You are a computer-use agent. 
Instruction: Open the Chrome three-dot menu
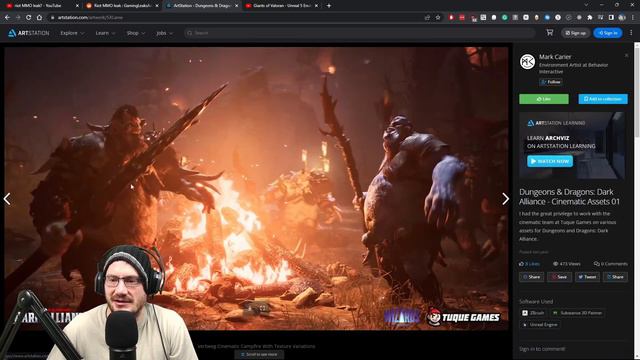tap(633, 18)
